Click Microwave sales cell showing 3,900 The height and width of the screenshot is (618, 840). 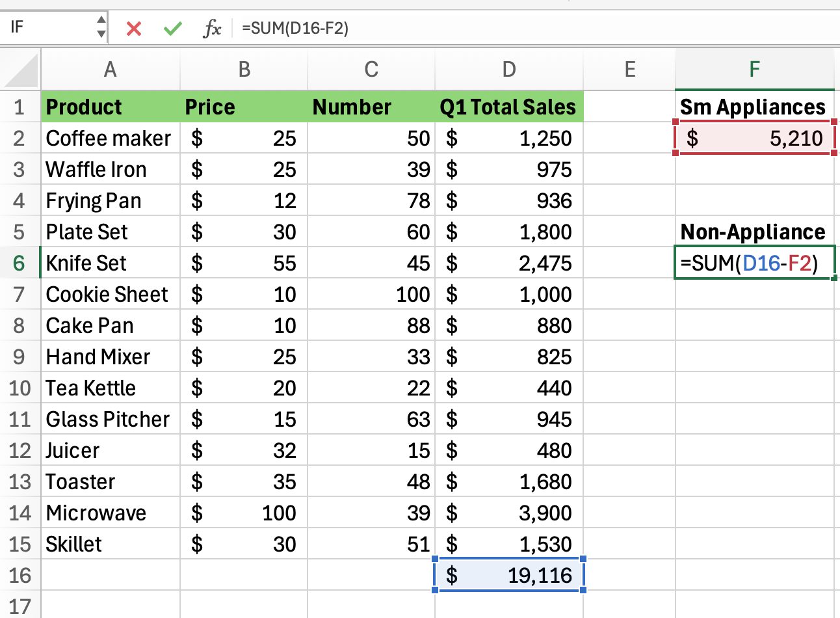(509, 513)
